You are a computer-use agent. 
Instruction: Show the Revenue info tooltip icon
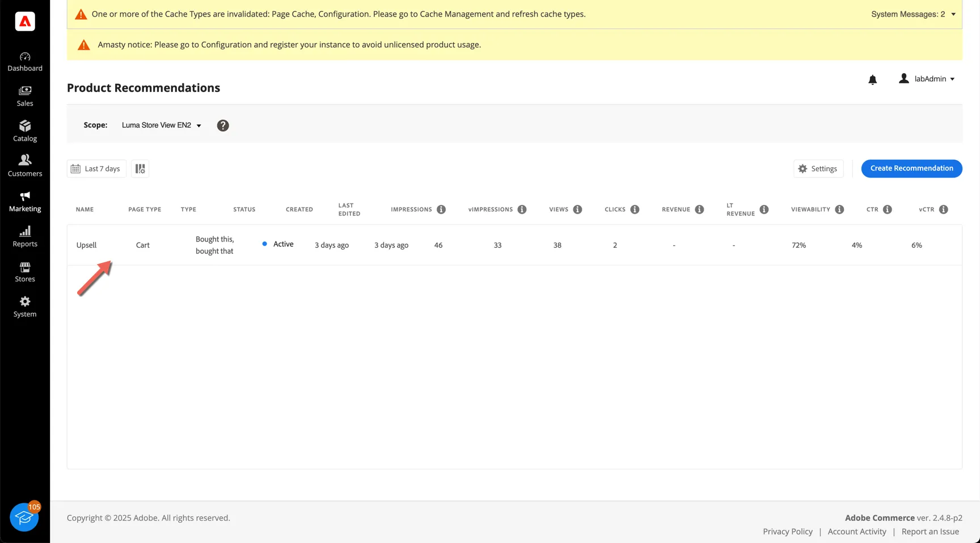point(699,210)
